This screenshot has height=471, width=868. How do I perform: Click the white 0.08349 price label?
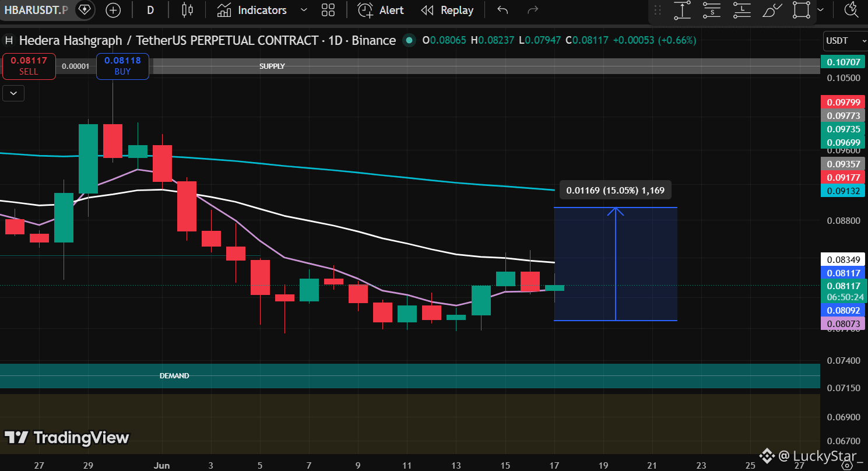point(843,259)
